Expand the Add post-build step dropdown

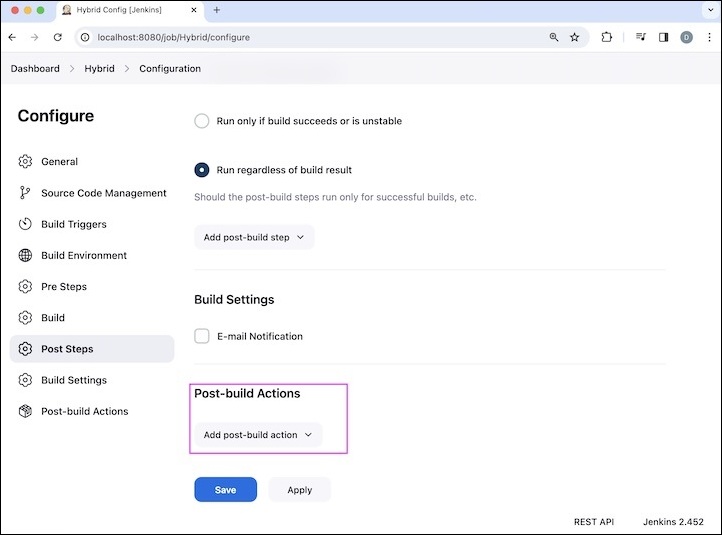click(254, 237)
